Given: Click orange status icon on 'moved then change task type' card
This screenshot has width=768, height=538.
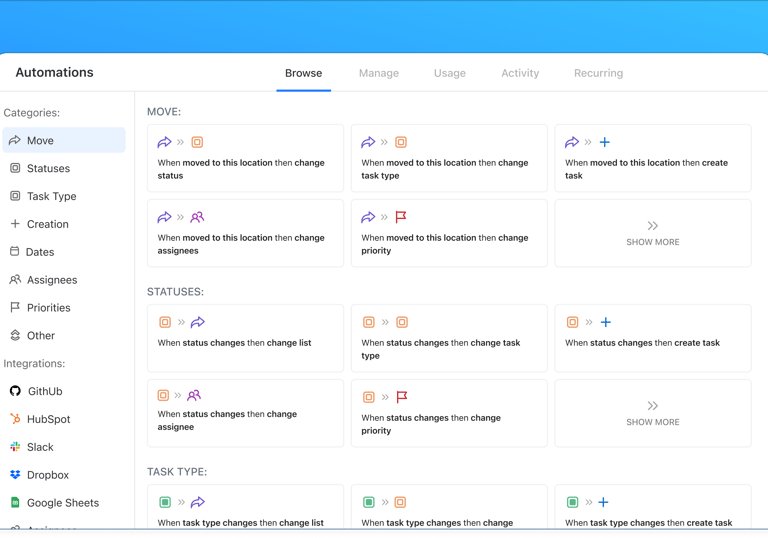Looking at the screenshot, I should (401, 142).
